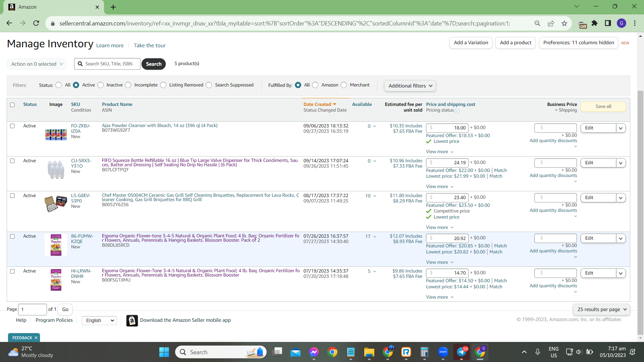Check the Ajax Powder Cleanser row
Viewport: 644px width, 362px height.
coord(12,126)
